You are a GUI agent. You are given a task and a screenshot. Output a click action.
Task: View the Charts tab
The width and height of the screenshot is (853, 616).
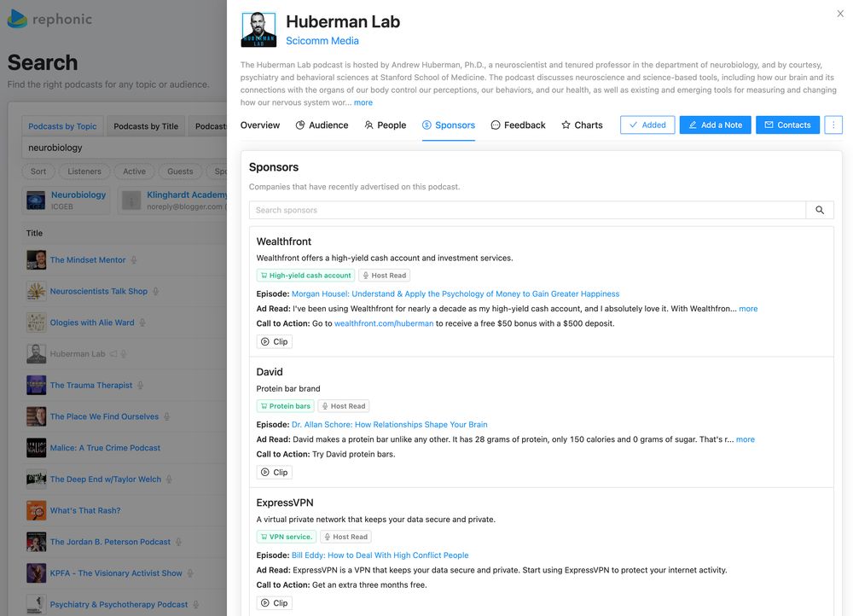point(582,125)
